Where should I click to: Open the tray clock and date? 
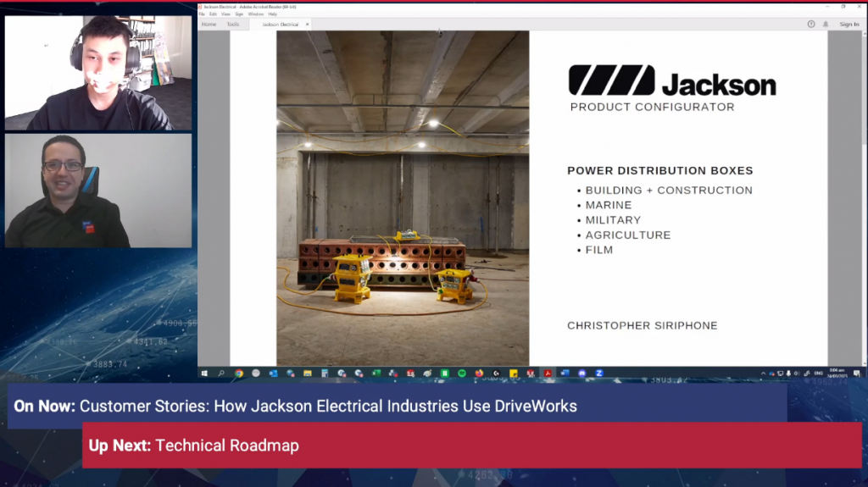click(837, 373)
